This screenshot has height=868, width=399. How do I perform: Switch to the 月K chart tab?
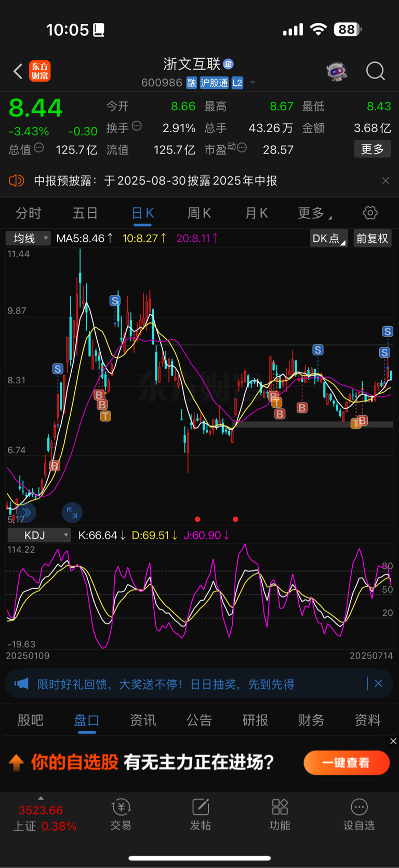click(x=256, y=213)
